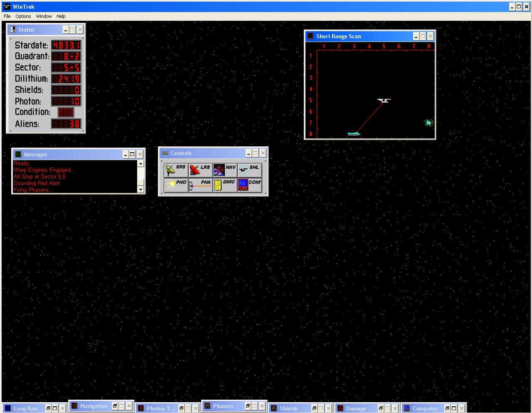Viewport: 532px width, 413px height.
Task: Click the Dilithium 2419 readout
Action: [x=66, y=79]
